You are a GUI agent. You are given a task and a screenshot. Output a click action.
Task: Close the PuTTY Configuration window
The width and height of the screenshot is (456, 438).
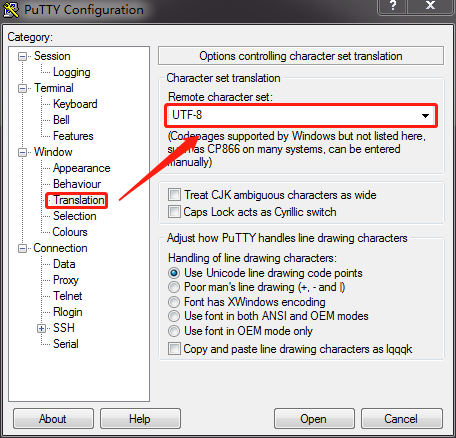[431, 6]
